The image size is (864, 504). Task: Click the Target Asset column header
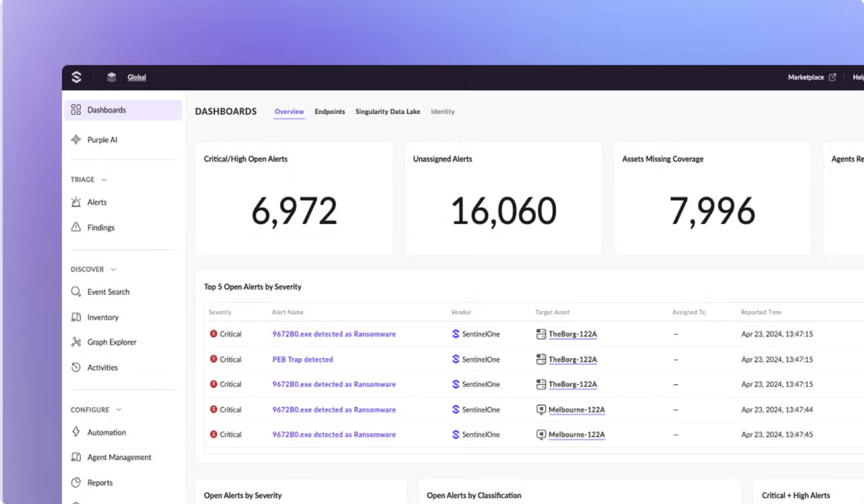pyautogui.click(x=552, y=312)
